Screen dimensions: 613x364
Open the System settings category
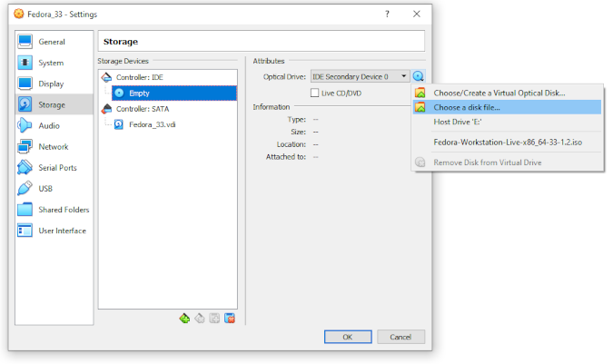(51, 63)
